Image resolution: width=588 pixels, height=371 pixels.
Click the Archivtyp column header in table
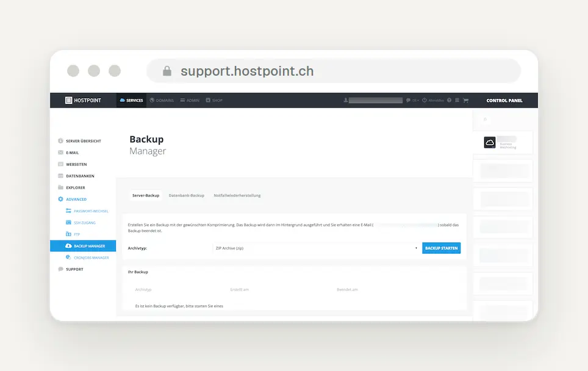click(143, 290)
